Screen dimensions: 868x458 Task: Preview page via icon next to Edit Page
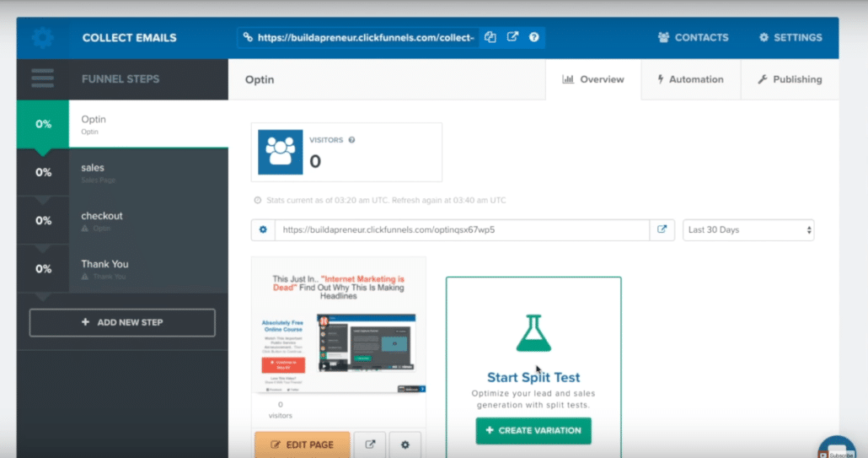[x=370, y=445]
